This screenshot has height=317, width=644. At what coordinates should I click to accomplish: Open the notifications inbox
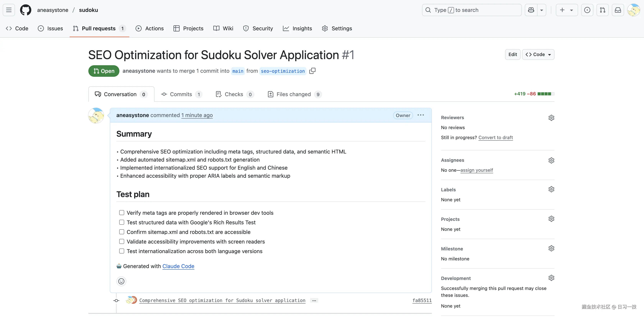618,10
